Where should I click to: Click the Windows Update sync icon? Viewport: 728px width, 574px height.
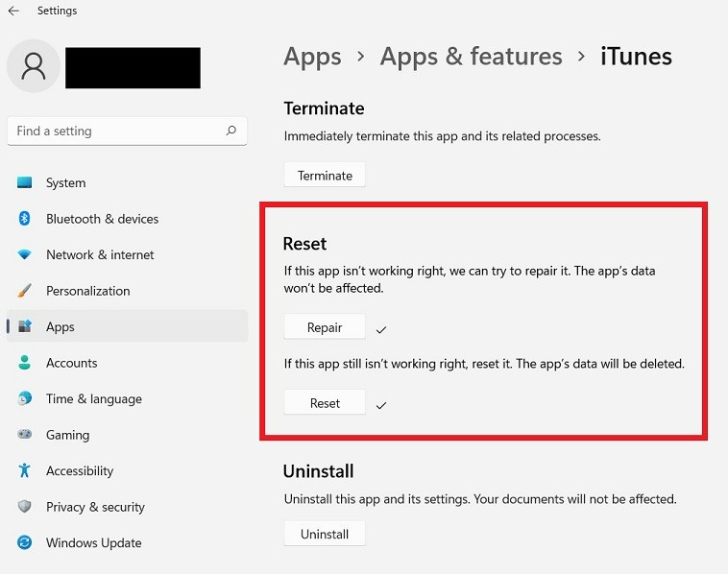coord(25,542)
